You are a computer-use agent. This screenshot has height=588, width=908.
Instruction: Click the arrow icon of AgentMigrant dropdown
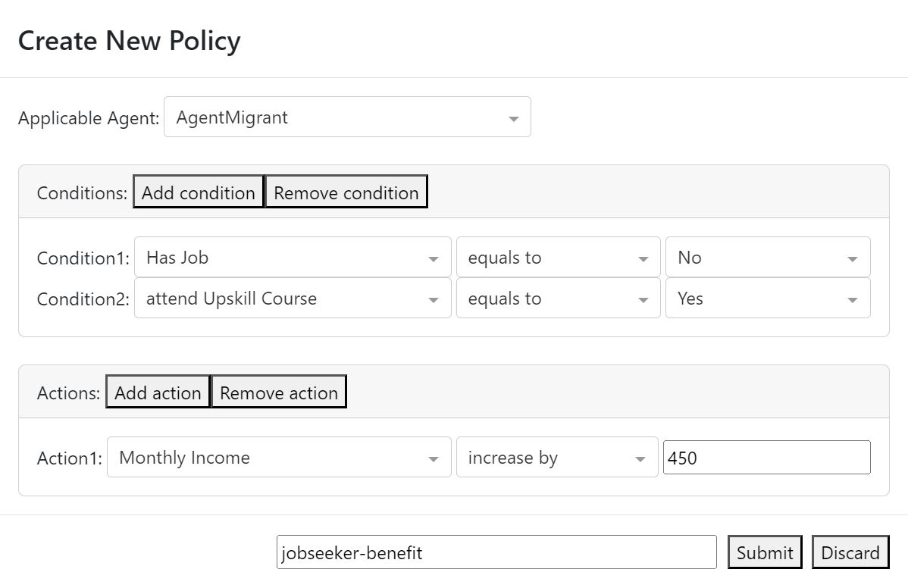[514, 119]
